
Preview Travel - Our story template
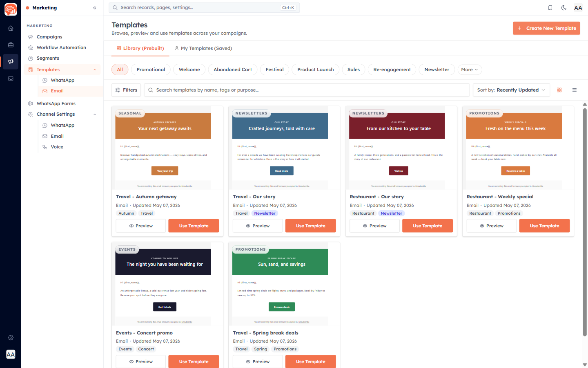click(258, 226)
